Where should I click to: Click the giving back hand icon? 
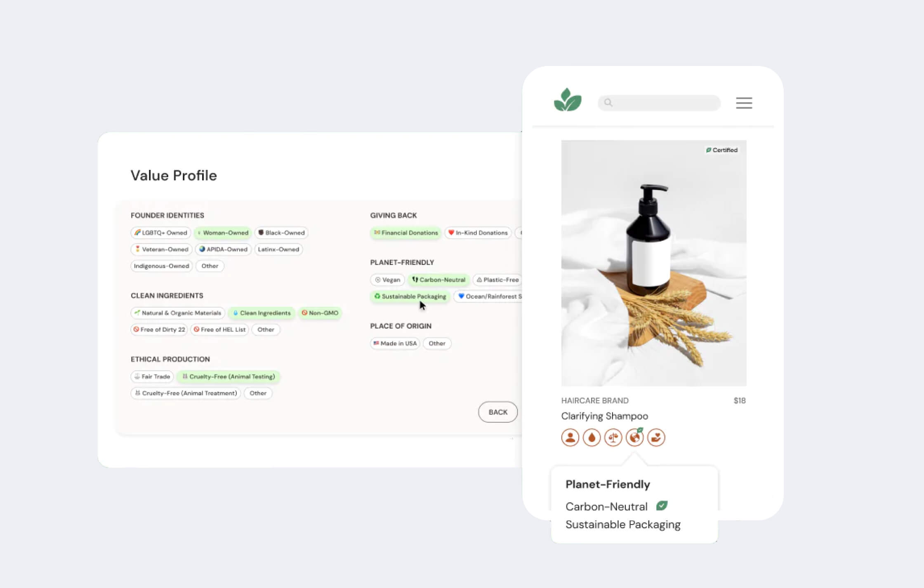[656, 437]
